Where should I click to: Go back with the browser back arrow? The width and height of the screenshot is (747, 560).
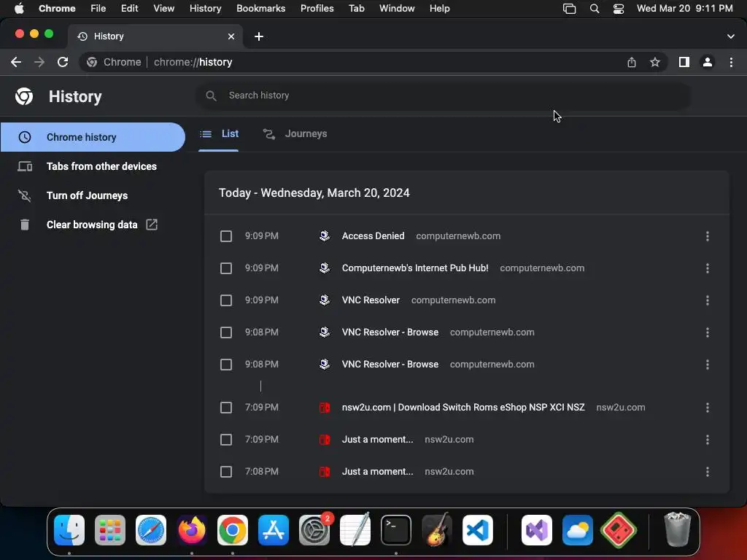(x=16, y=62)
